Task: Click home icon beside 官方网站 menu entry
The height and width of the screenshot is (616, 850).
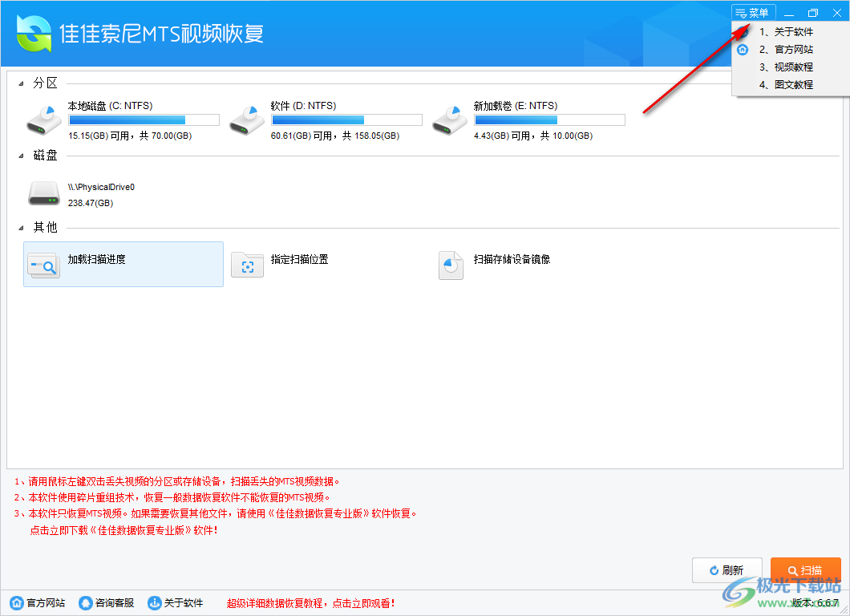Action: 743,50
